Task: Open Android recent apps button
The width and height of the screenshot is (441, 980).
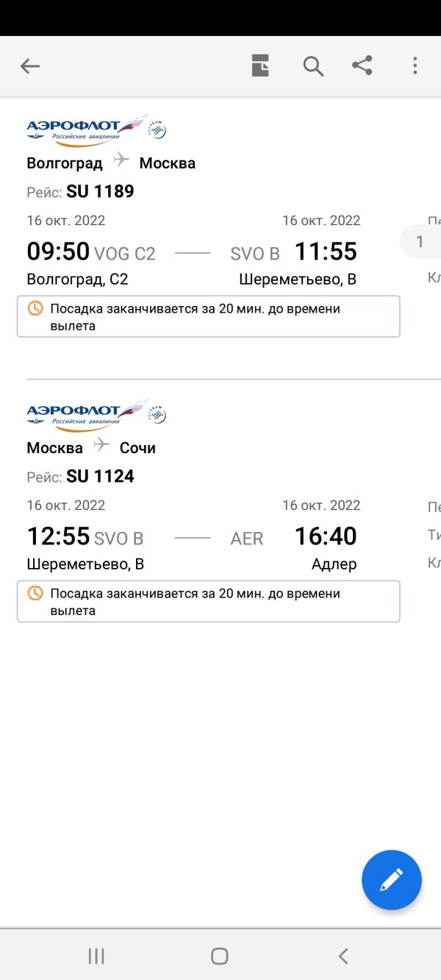Action: pyautogui.click(x=96, y=956)
